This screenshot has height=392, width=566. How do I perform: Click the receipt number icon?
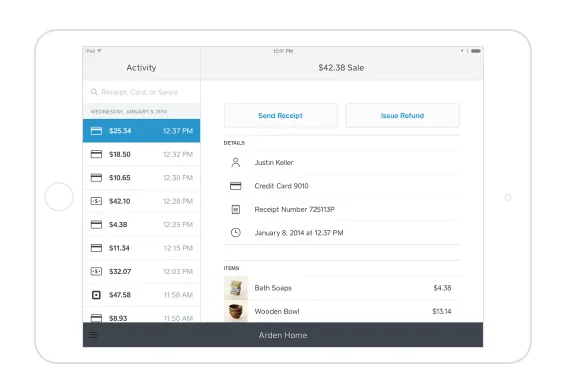(235, 209)
